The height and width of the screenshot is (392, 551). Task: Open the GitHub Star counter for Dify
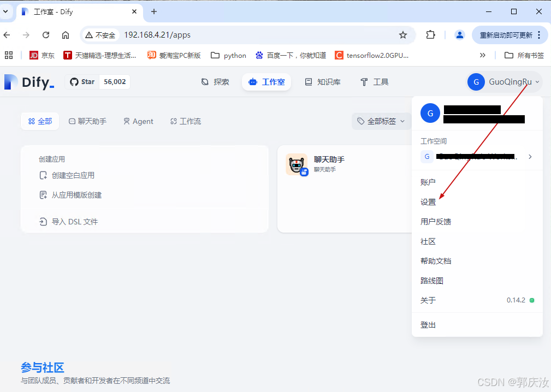97,81
